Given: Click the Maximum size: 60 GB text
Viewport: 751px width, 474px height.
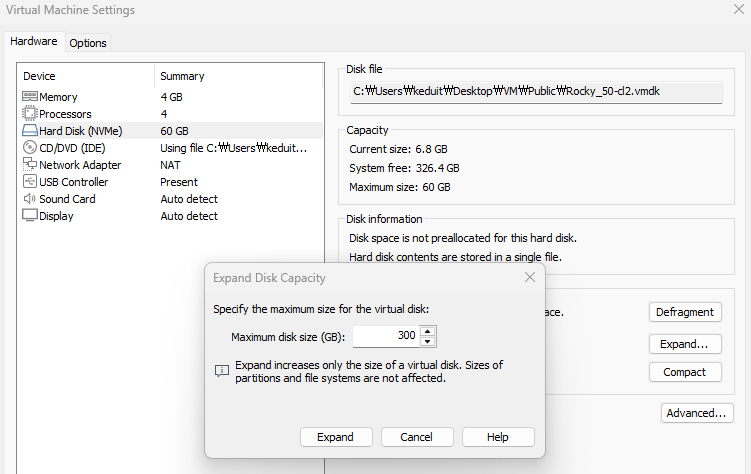Looking at the screenshot, I should [399, 187].
